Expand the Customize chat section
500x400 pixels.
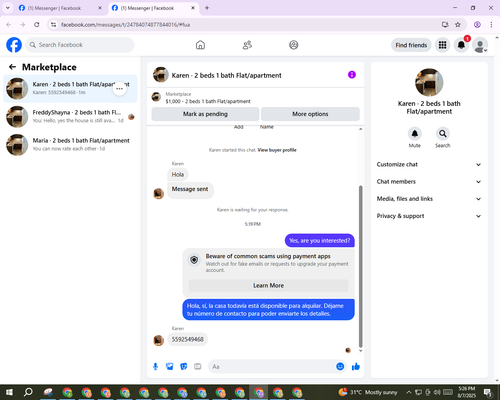click(x=429, y=164)
